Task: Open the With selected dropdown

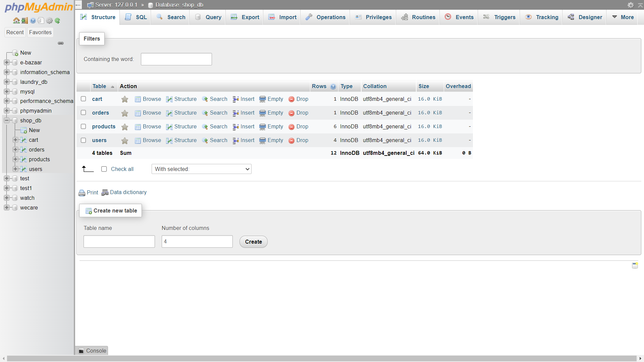Action: pyautogui.click(x=202, y=169)
